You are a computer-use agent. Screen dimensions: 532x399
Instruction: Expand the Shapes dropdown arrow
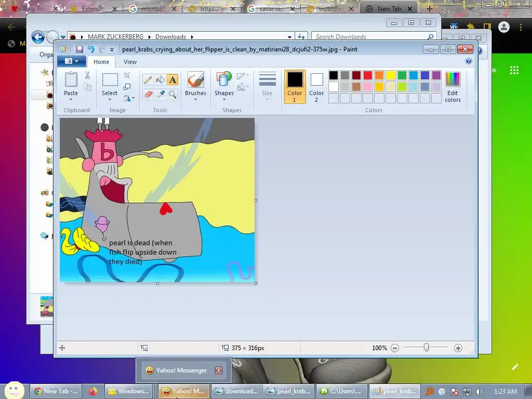[x=223, y=99]
